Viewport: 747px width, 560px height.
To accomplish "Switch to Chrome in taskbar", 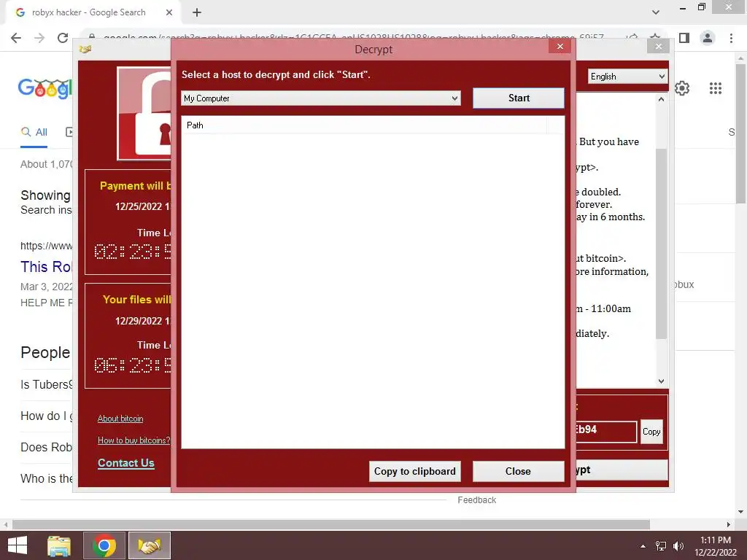I will [x=104, y=545].
